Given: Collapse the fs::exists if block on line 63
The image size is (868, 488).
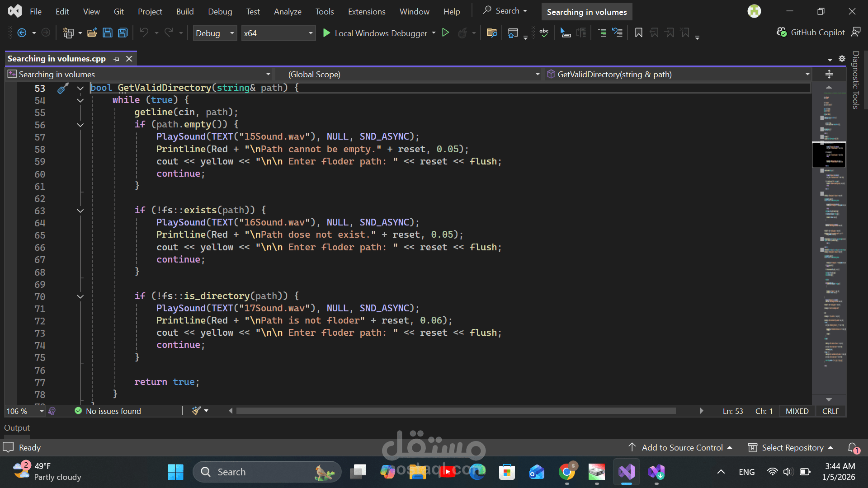Looking at the screenshot, I should tap(80, 211).
